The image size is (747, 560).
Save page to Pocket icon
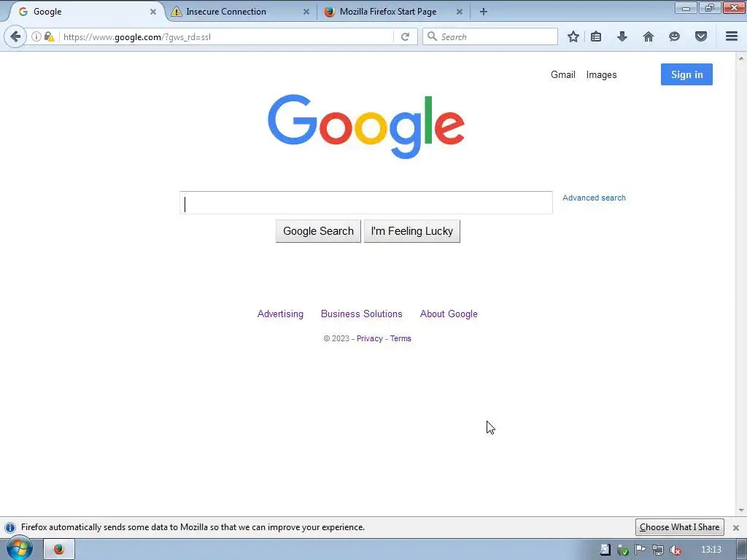tap(701, 36)
